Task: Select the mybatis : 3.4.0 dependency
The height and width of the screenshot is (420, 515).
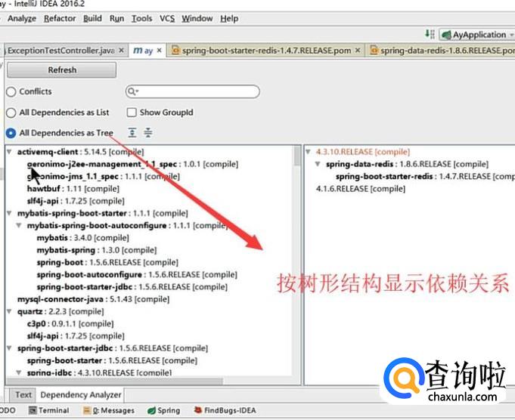Action: (82, 237)
